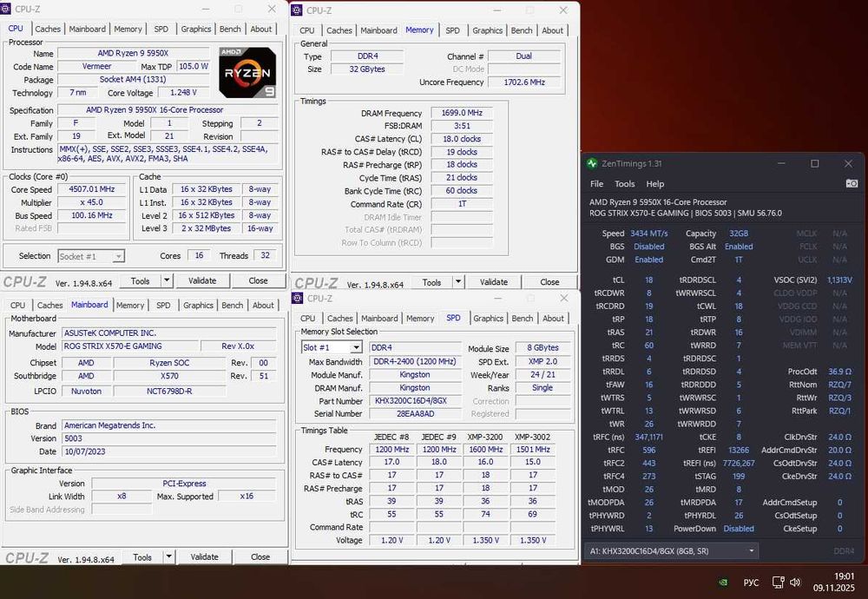Viewport: 868px width, 599px height.
Task: Open Mainboard tab in Memory window
Action: point(378,30)
